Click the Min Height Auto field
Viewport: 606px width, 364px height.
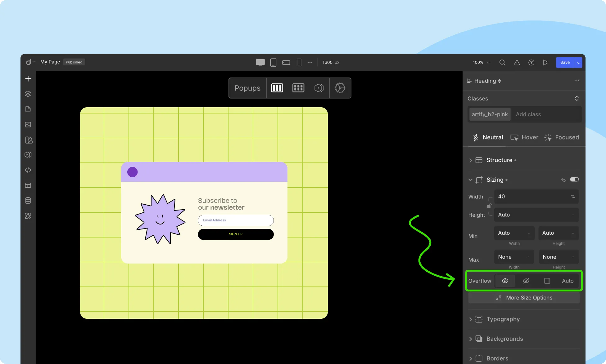tap(559, 233)
